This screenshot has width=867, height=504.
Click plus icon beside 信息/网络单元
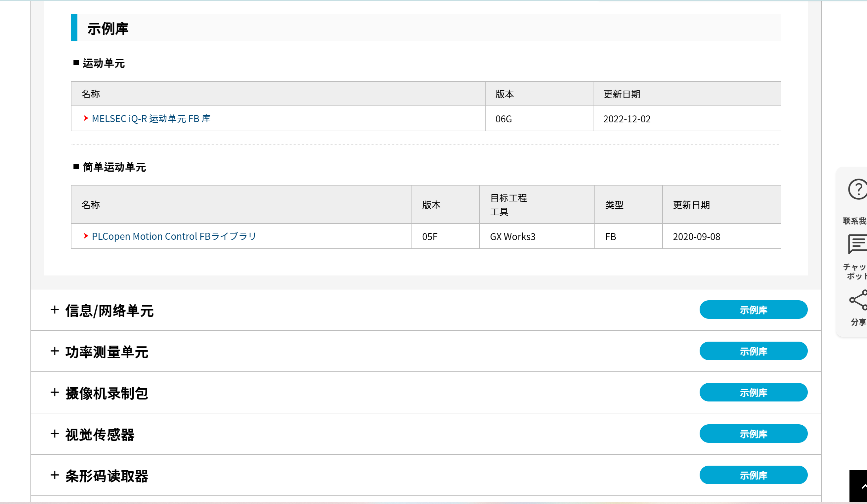tap(54, 310)
